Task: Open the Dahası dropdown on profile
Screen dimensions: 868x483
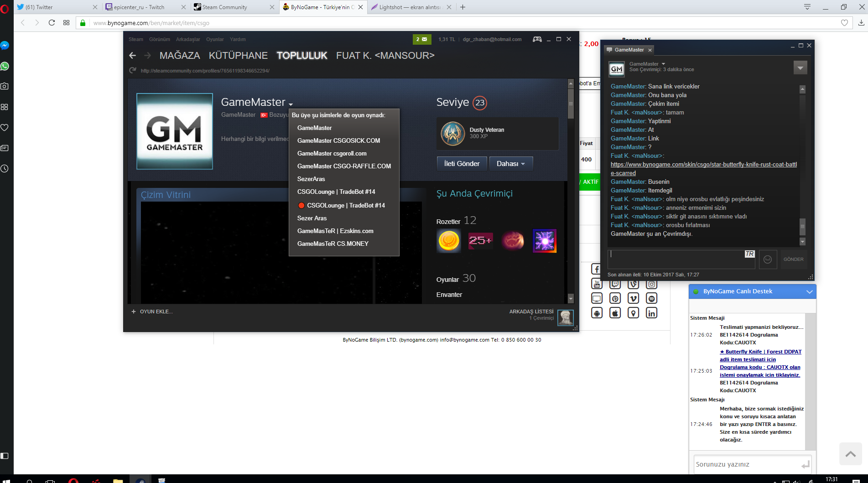Action: click(x=511, y=164)
